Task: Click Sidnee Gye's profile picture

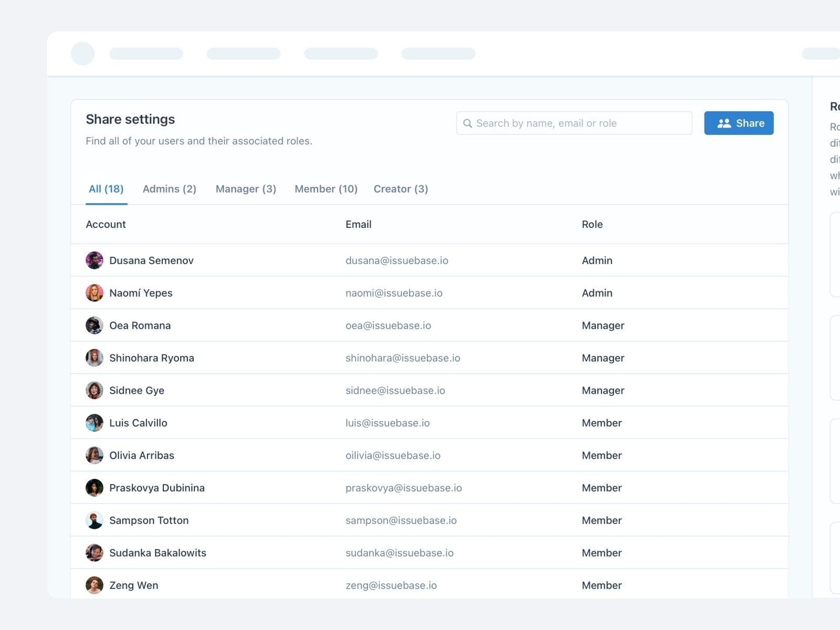Action: [94, 390]
